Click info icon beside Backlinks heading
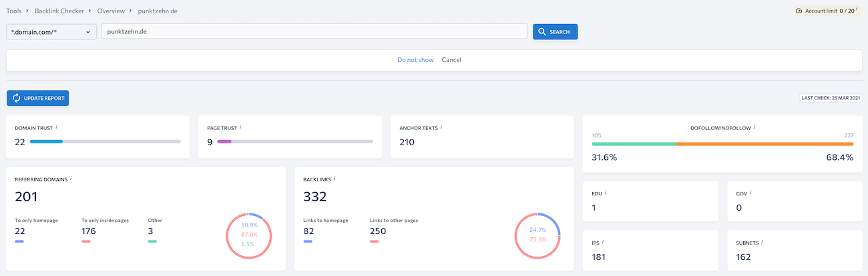This screenshot has height=276, width=868. click(335, 178)
